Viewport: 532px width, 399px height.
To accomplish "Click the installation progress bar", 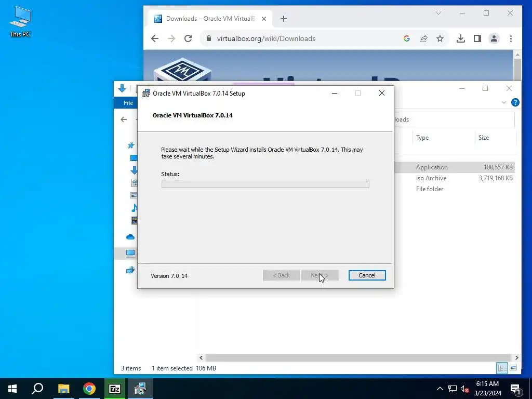I will [x=265, y=184].
